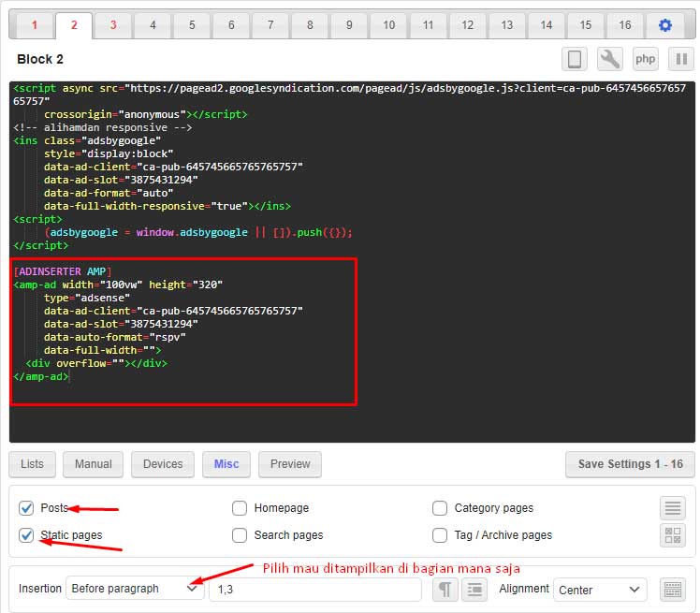Switch to block tab 13
Screen dimensions: 700x613
(x=506, y=25)
